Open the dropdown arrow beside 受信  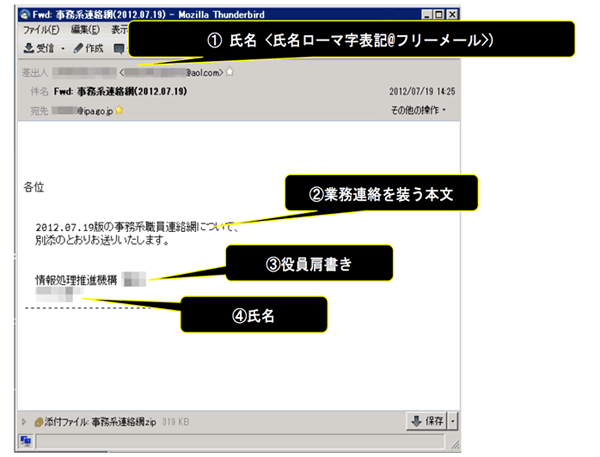[63, 49]
